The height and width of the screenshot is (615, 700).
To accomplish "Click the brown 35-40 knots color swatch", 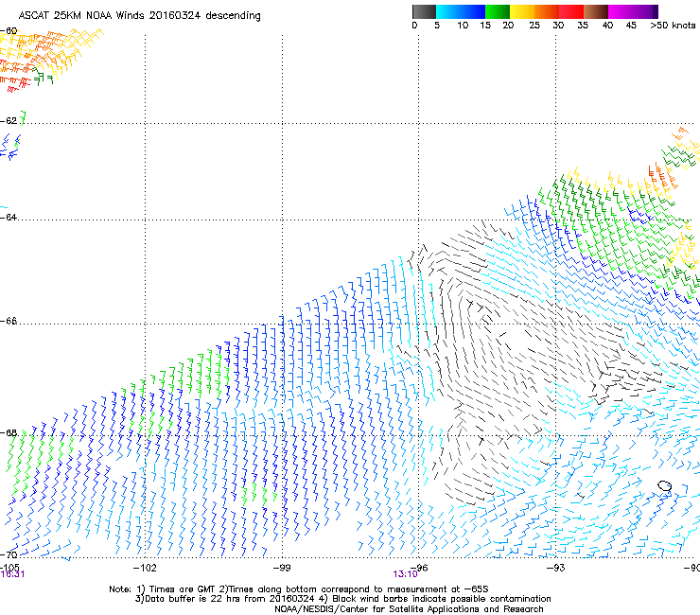I will (x=596, y=11).
